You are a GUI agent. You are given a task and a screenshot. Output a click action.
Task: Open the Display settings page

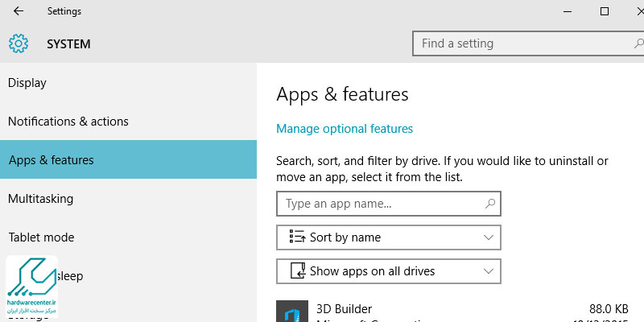[x=128, y=83]
